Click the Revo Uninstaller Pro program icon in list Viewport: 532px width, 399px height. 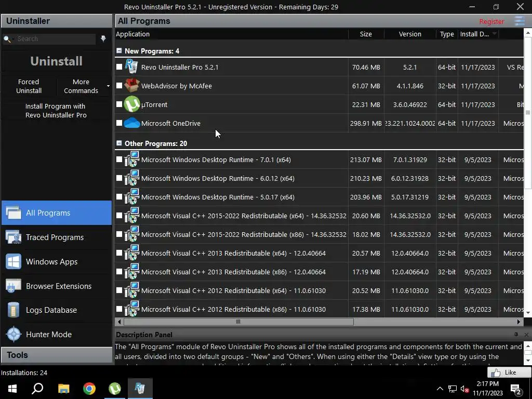[x=131, y=66]
